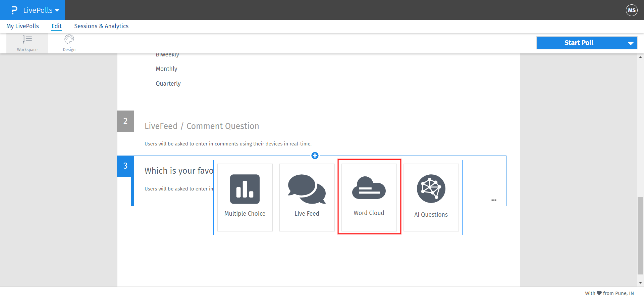Go to My LivePolls tab

point(22,26)
